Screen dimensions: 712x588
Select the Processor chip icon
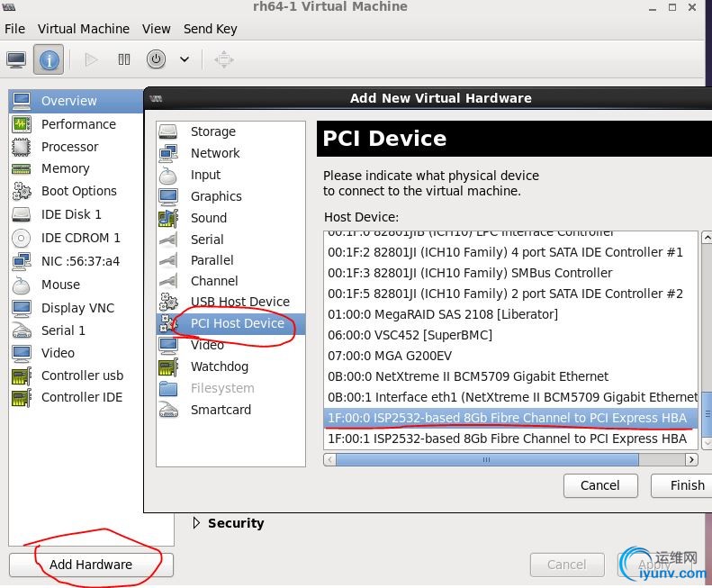click(22, 147)
